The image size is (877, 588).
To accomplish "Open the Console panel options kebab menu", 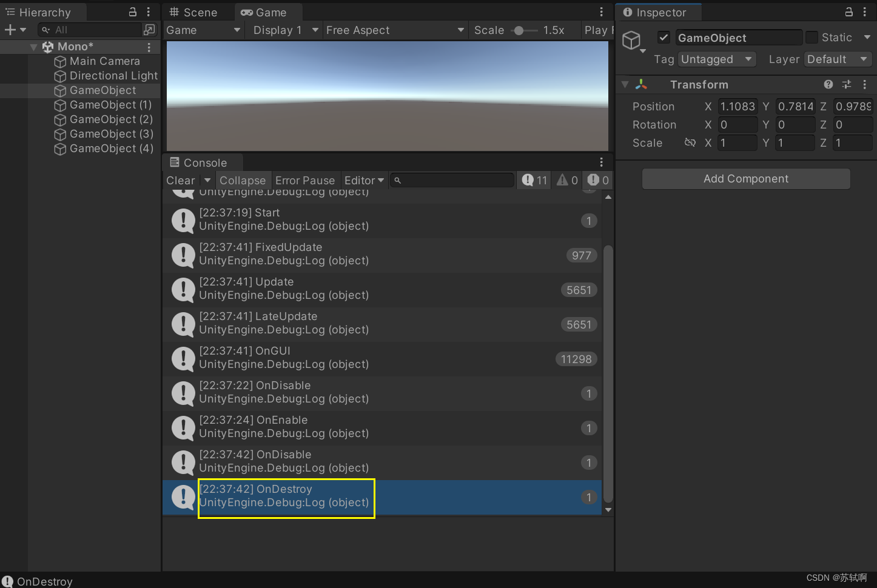I will point(601,162).
